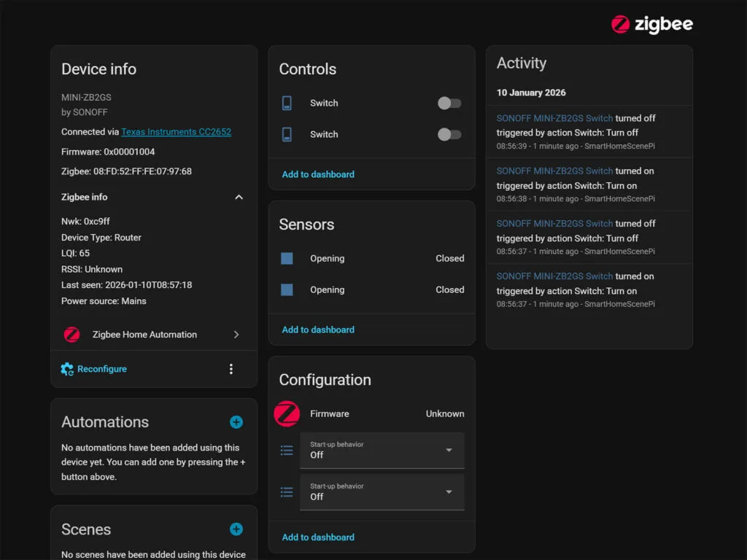Viewport: 747px width, 560px height.
Task: Click the RSSI: Unknown line
Action: [x=92, y=270]
